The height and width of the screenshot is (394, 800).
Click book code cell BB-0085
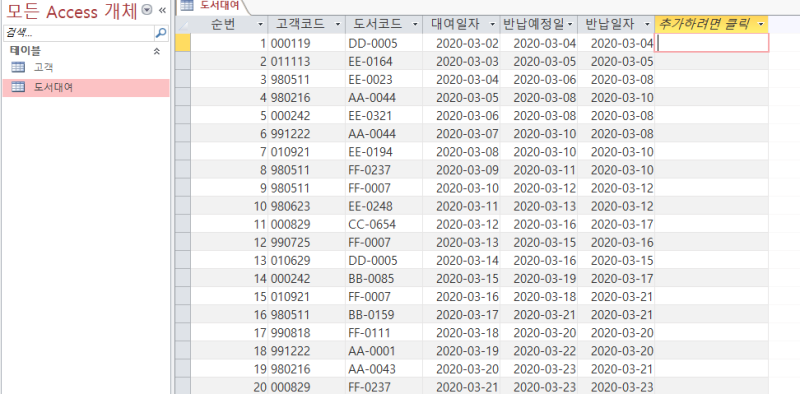pyautogui.click(x=384, y=279)
